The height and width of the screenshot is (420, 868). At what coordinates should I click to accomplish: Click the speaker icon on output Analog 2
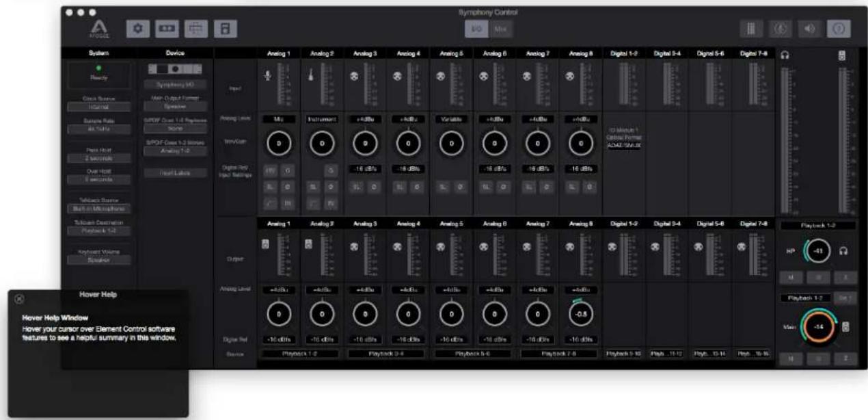pos(310,244)
